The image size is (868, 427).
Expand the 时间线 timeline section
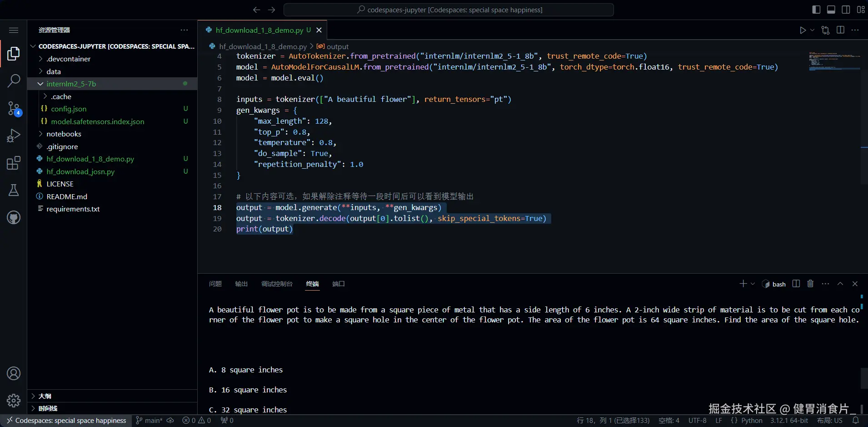point(112,408)
